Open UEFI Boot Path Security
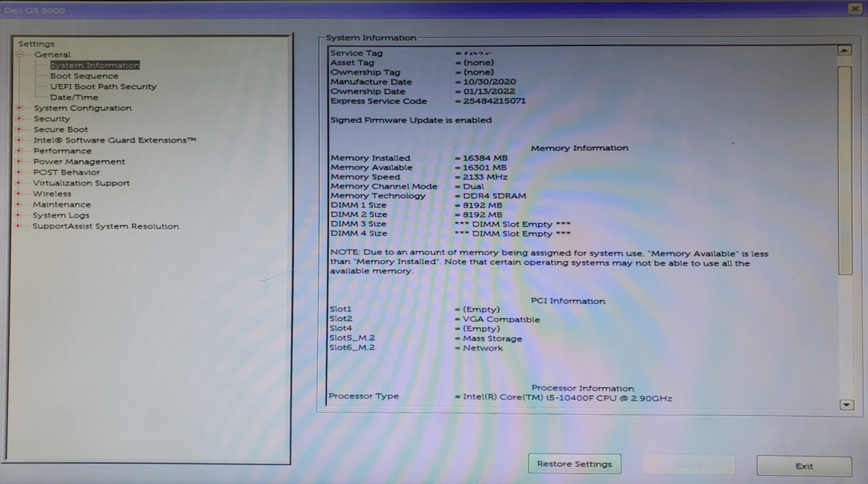 tap(103, 87)
